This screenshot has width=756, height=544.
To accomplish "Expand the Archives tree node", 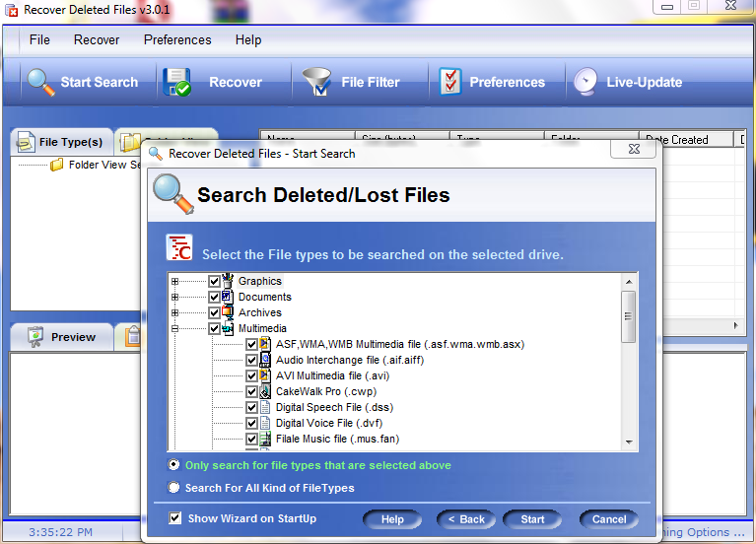I will tap(175, 313).
